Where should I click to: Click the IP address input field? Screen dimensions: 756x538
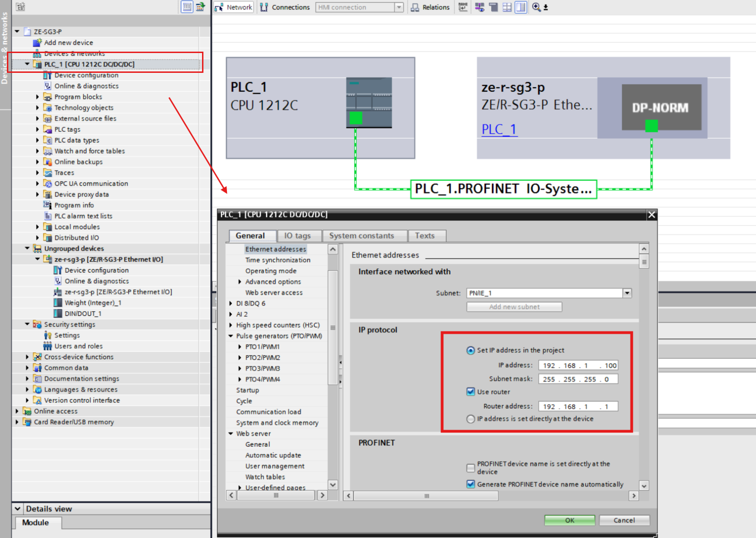point(578,366)
